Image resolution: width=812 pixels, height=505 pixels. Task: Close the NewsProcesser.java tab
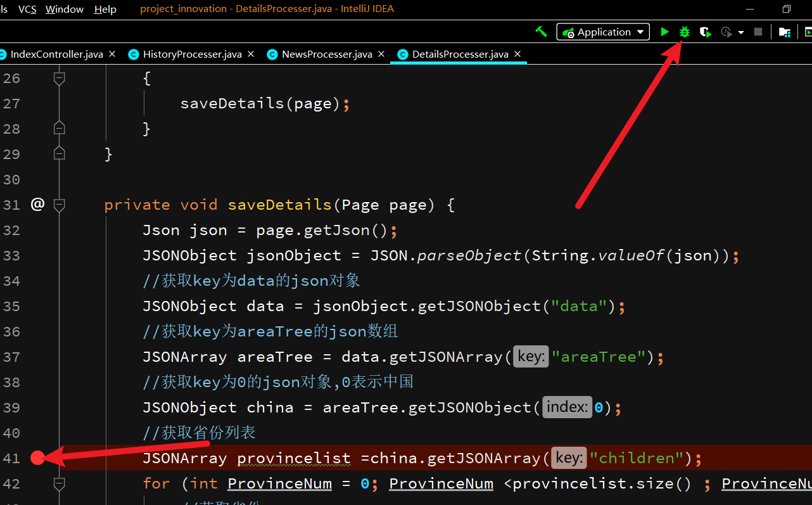point(381,54)
